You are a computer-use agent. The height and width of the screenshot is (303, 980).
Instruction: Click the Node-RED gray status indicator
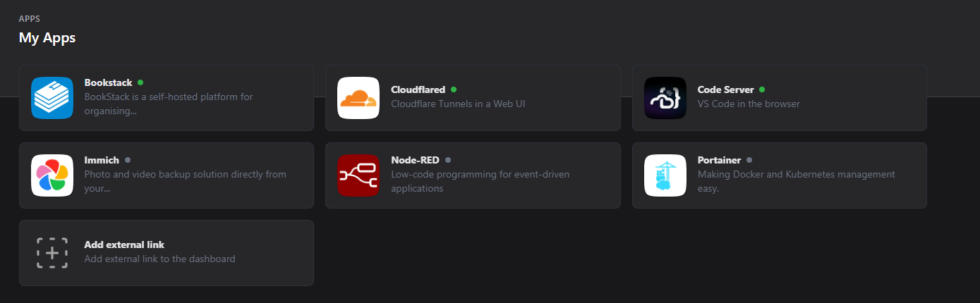(448, 160)
